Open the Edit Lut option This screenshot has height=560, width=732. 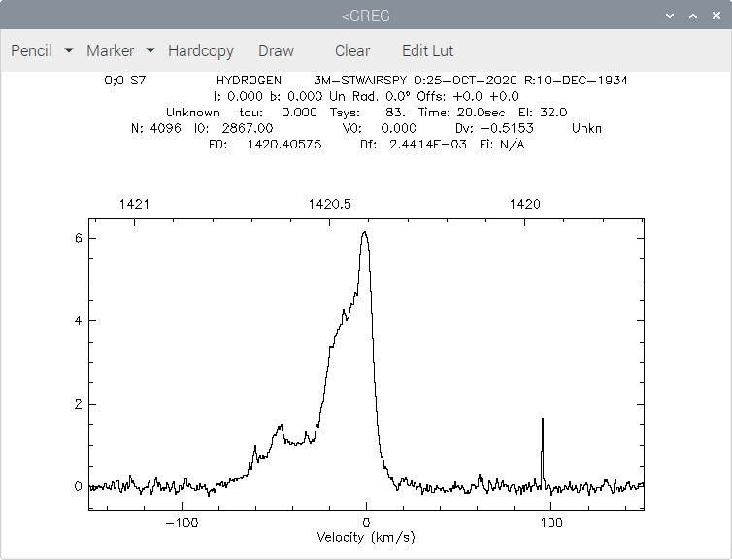point(427,50)
